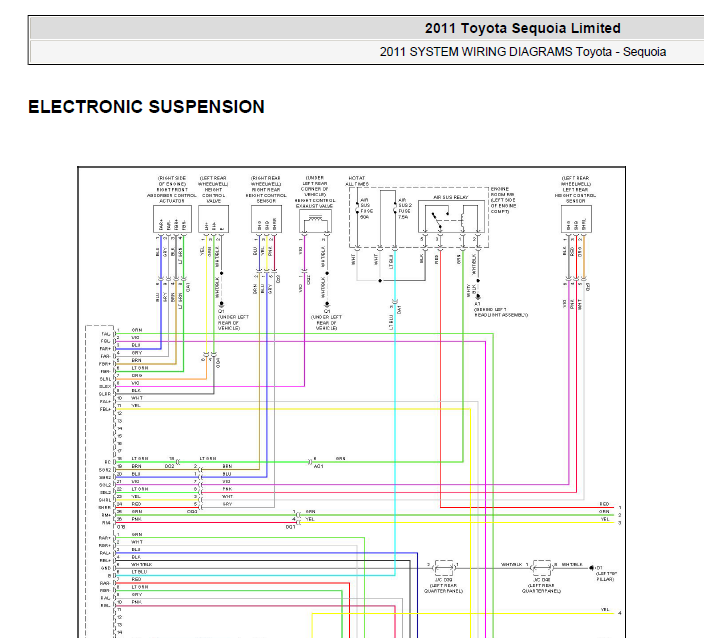Click the left J/C junction connector symbol
This screenshot has width=704, height=638.
(x=444, y=568)
